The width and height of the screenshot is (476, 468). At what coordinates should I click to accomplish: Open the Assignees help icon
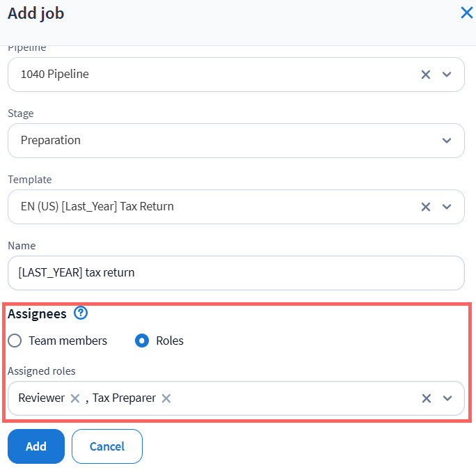coord(80,313)
